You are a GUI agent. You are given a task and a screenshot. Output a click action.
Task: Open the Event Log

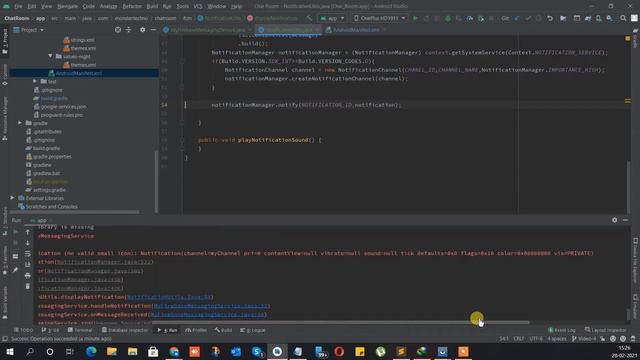[562, 330]
